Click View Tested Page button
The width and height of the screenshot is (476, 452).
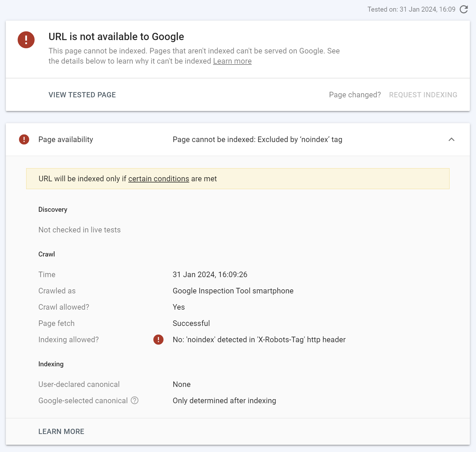pyautogui.click(x=82, y=95)
